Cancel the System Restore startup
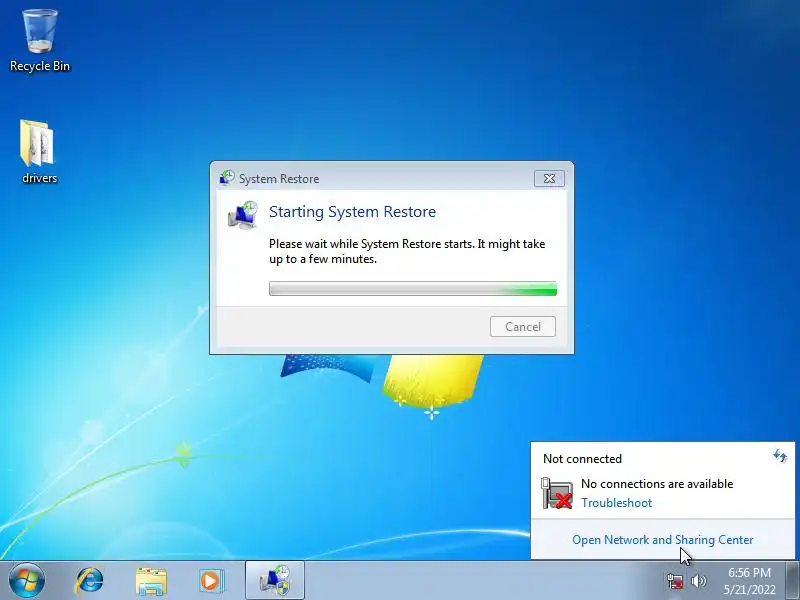The height and width of the screenshot is (600, 800). point(523,327)
